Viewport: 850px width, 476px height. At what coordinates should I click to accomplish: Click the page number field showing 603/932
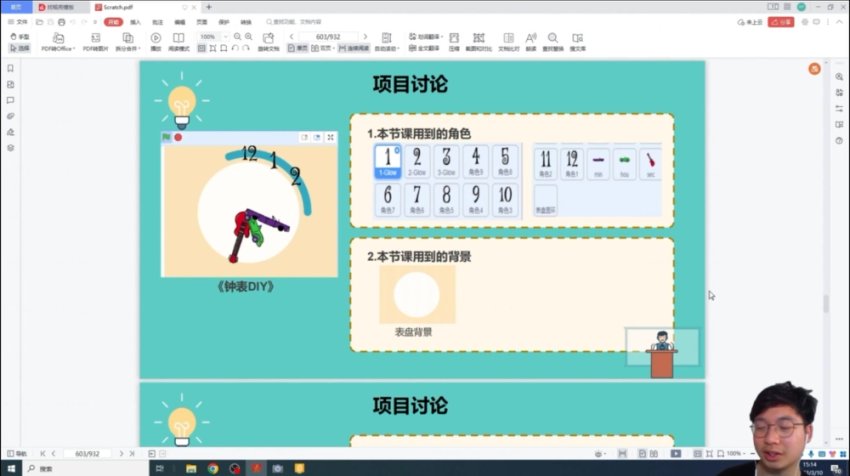point(313,36)
